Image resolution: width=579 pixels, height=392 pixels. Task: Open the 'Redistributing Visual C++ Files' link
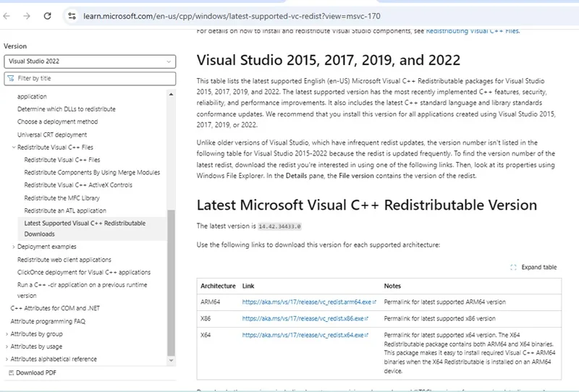(473, 31)
